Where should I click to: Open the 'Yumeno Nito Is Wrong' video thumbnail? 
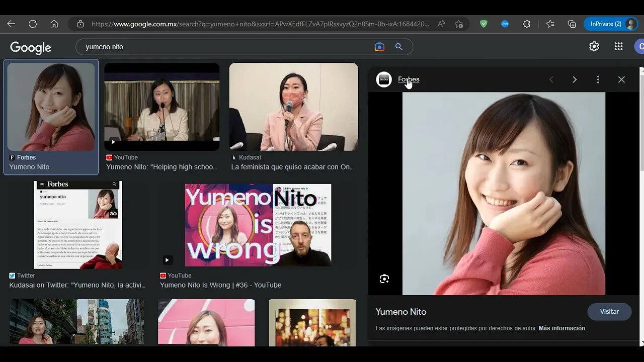pyautogui.click(x=258, y=225)
